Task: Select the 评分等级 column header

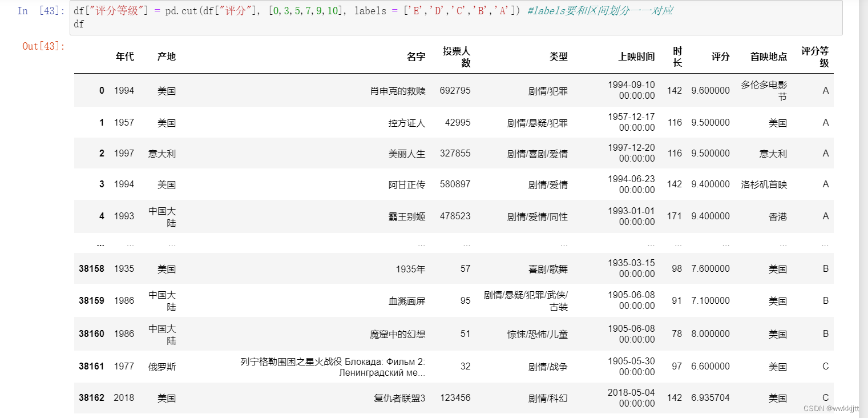Action: tap(815, 57)
